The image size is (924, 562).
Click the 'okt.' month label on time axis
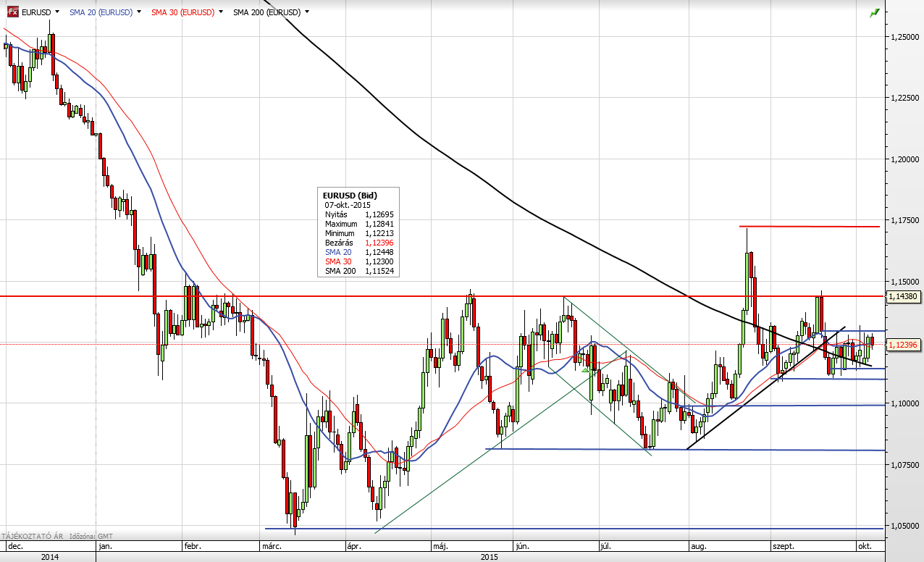[x=866, y=545]
